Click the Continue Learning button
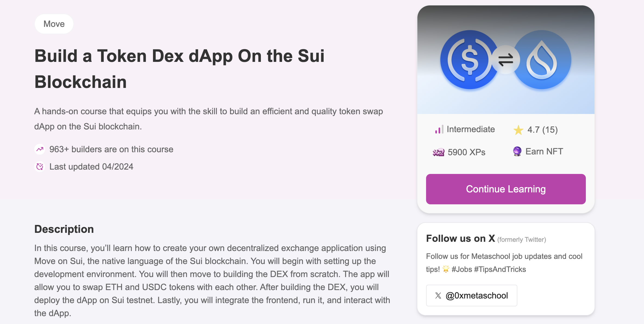The width and height of the screenshot is (644, 324). [506, 189]
